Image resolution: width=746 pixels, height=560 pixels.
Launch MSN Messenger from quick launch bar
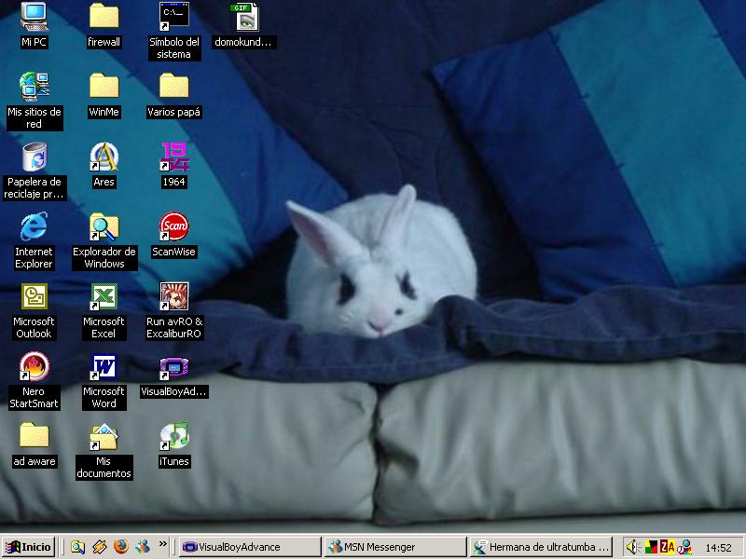click(x=143, y=547)
